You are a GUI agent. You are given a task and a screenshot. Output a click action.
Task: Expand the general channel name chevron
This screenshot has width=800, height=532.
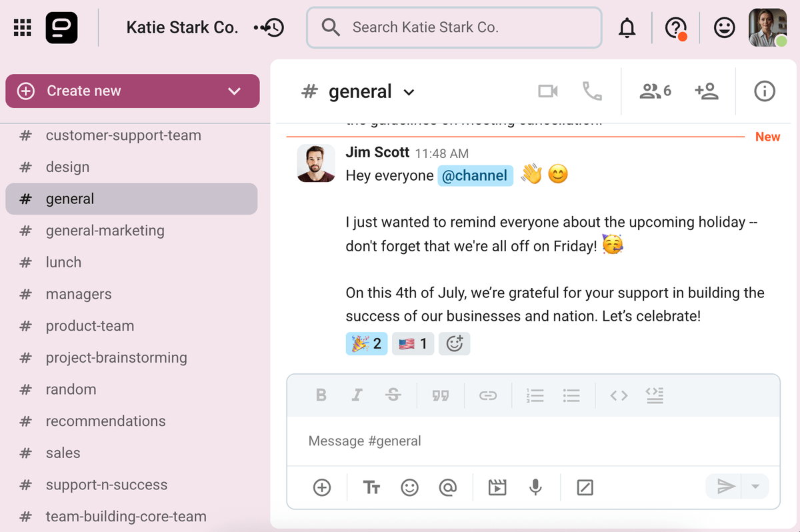click(x=409, y=93)
